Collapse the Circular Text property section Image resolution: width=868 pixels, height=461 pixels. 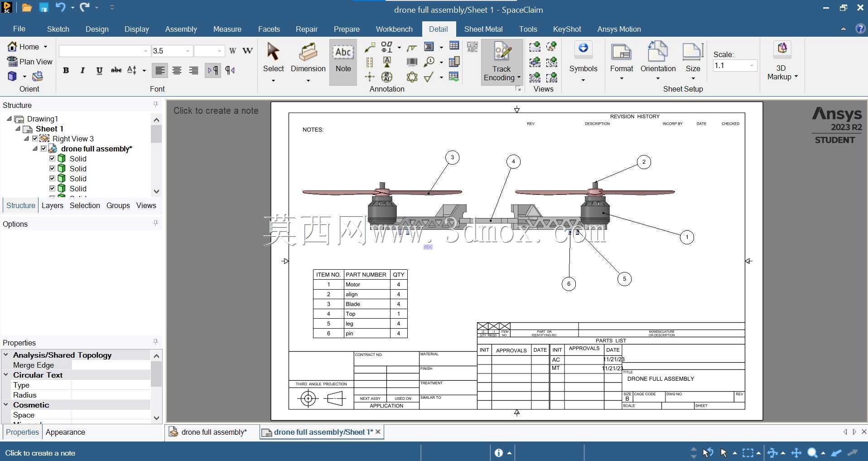(6, 375)
